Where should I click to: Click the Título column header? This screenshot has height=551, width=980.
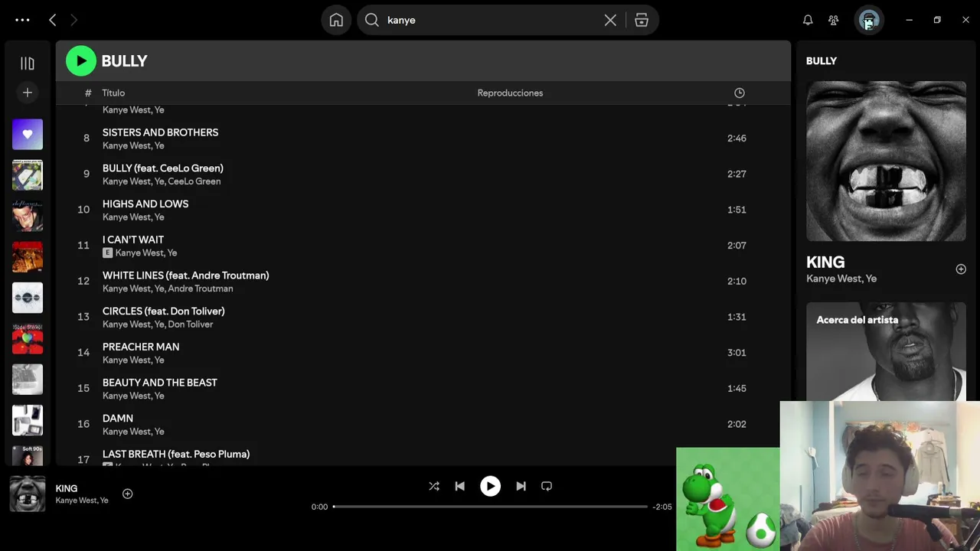click(113, 93)
